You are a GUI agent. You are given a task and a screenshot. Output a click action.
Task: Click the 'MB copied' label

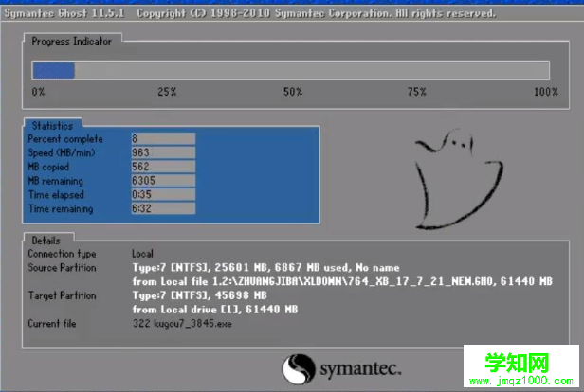[48, 167]
